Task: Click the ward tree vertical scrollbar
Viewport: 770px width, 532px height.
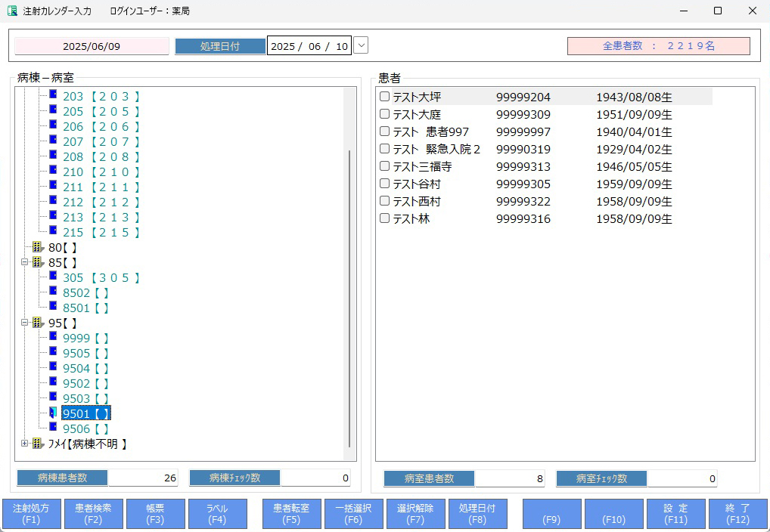Action: [349, 295]
